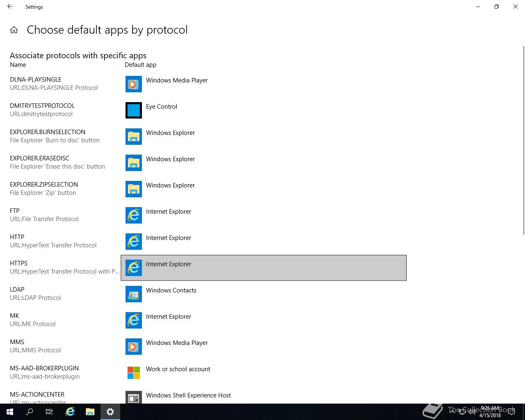Click the Eye Control app icon
The image size is (525, 420).
pyautogui.click(x=134, y=110)
